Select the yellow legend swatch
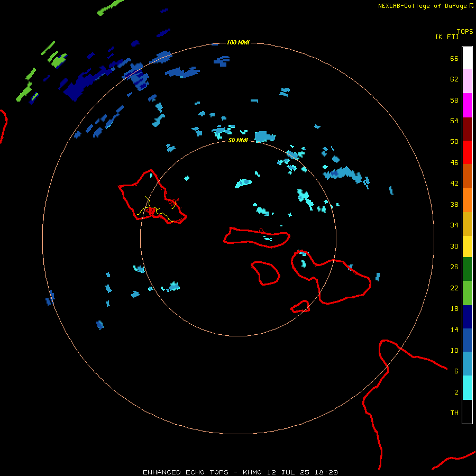476x476 pixels. pos(467,246)
